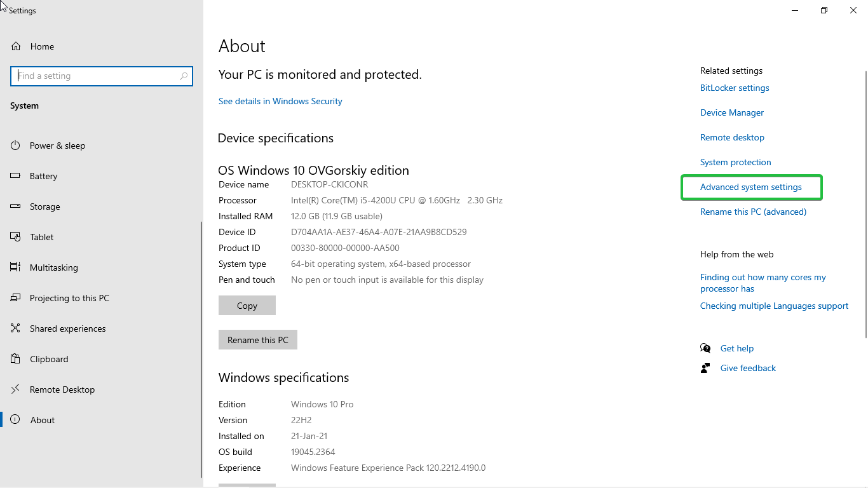Click the sidebar vertical scrollbar
Screen dimensions: 868x488
pos(202,348)
